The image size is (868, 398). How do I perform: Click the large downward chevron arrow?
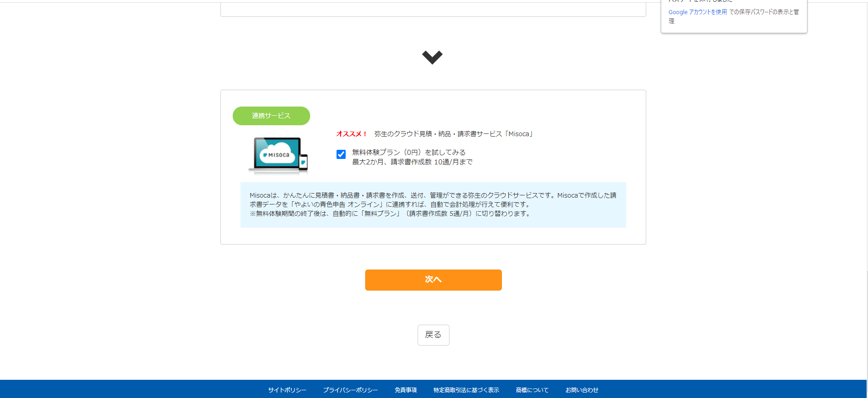[x=432, y=57]
